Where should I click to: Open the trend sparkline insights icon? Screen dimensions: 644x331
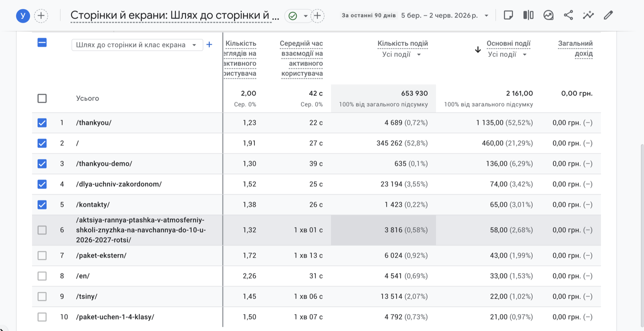coord(588,15)
